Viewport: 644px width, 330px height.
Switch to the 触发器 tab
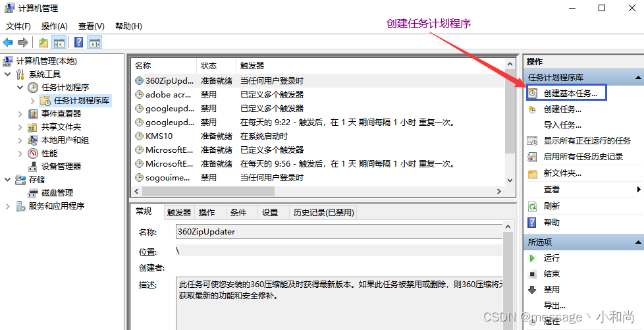click(178, 213)
